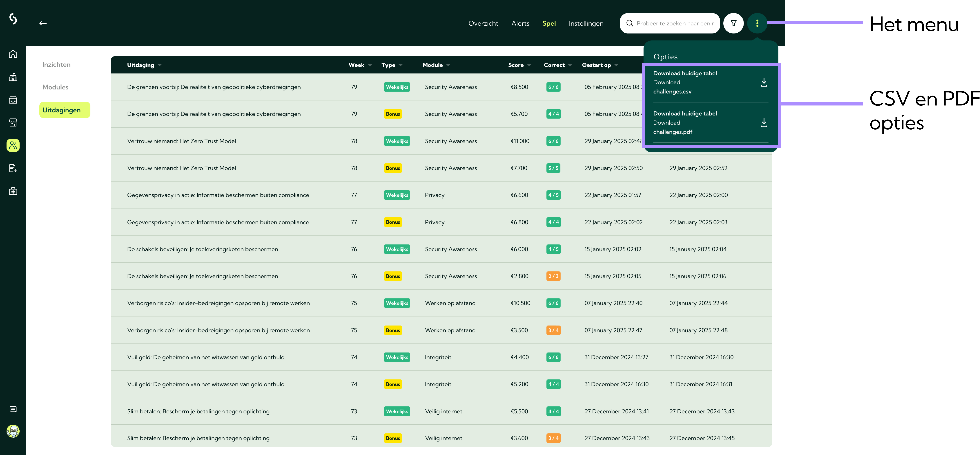Viewport: 980px width, 455px height.
Task: Sort by the Correct column arrow
Action: (570, 65)
